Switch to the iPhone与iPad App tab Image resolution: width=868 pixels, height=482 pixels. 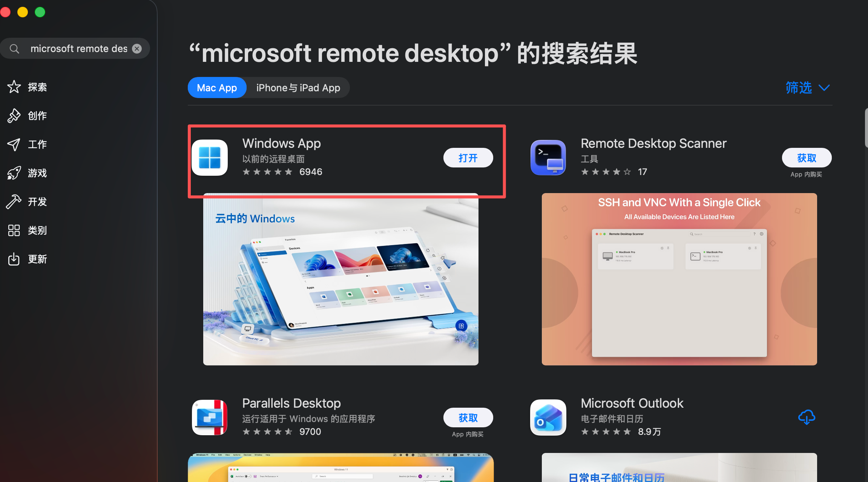click(x=298, y=87)
